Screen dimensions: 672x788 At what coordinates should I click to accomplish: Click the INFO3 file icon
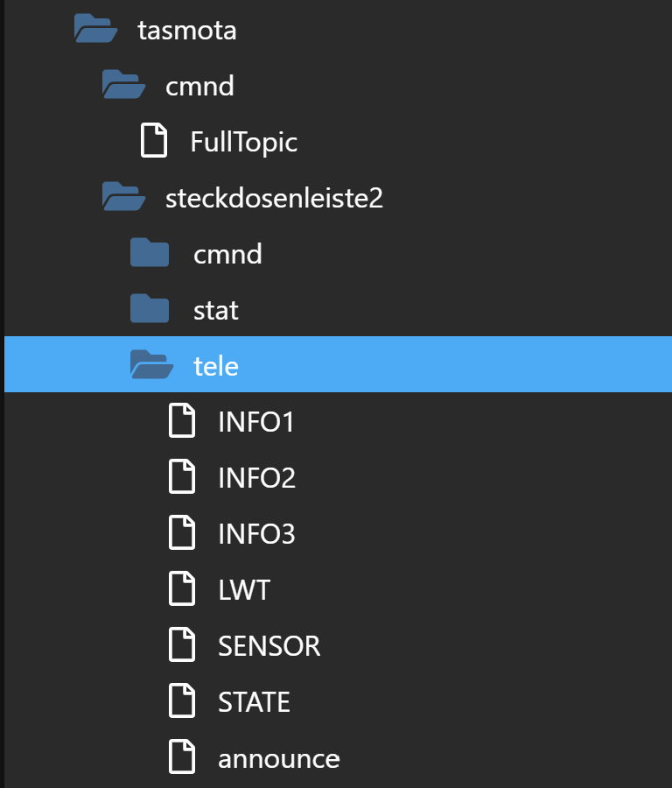(x=181, y=533)
